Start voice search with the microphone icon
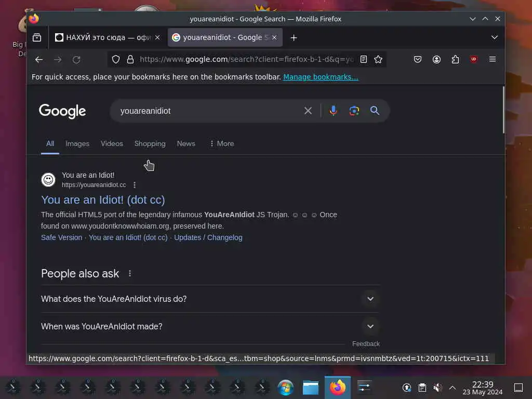Image resolution: width=532 pixels, height=399 pixels. point(333,111)
